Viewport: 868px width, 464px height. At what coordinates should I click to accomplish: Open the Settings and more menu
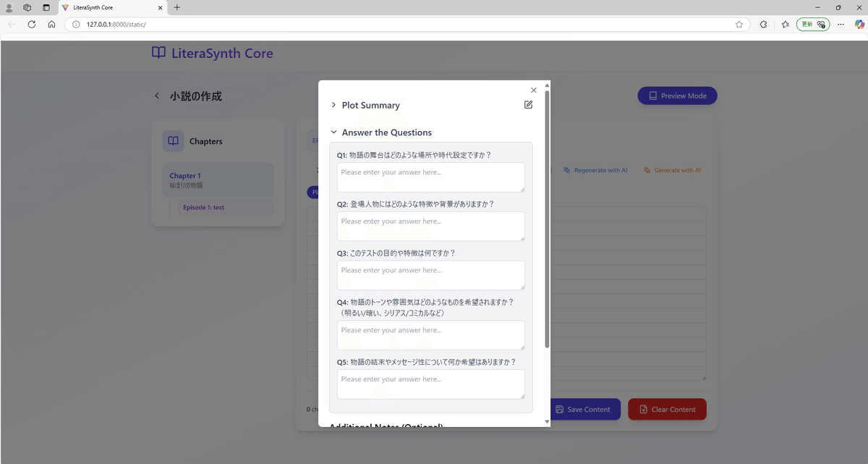point(841,24)
